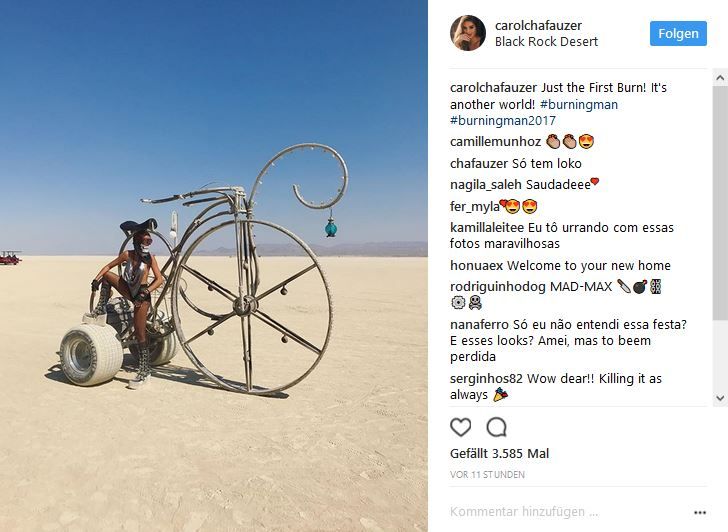Click the Folgen button

click(x=678, y=33)
